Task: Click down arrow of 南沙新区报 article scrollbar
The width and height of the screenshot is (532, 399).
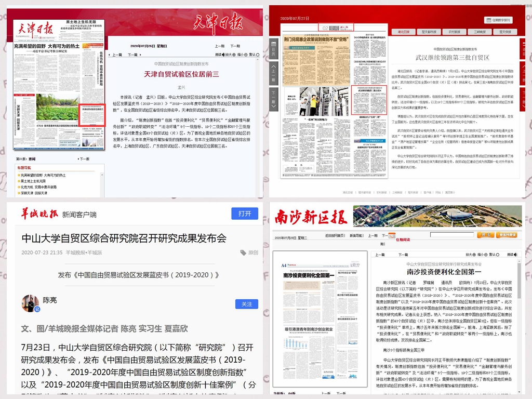Action: [519, 392]
